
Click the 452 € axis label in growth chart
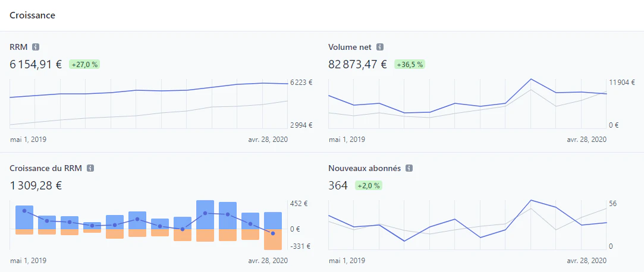tap(299, 204)
